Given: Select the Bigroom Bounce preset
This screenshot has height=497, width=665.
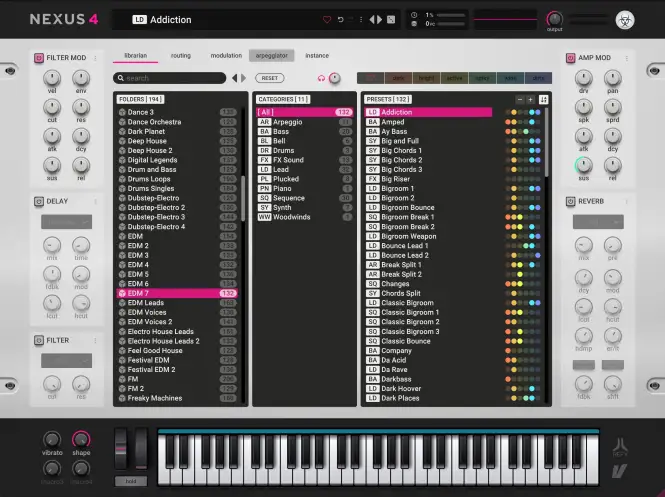Looking at the screenshot, I should (453, 208).
